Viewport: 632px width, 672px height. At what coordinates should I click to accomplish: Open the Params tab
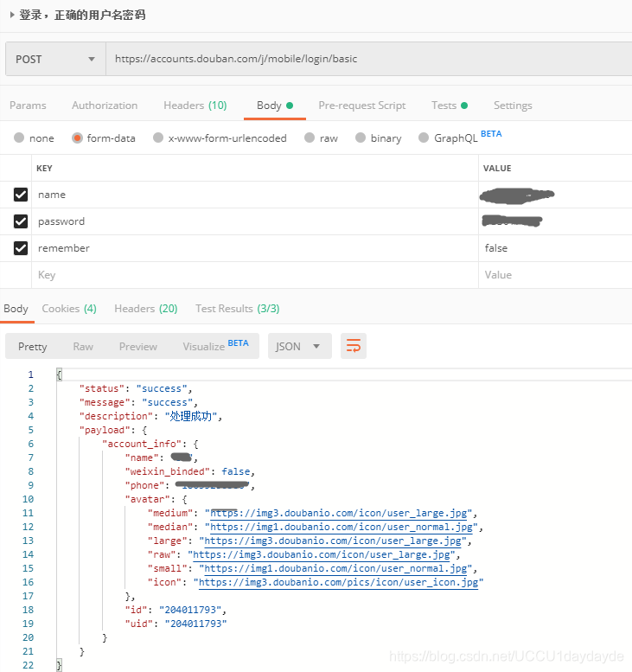point(28,106)
